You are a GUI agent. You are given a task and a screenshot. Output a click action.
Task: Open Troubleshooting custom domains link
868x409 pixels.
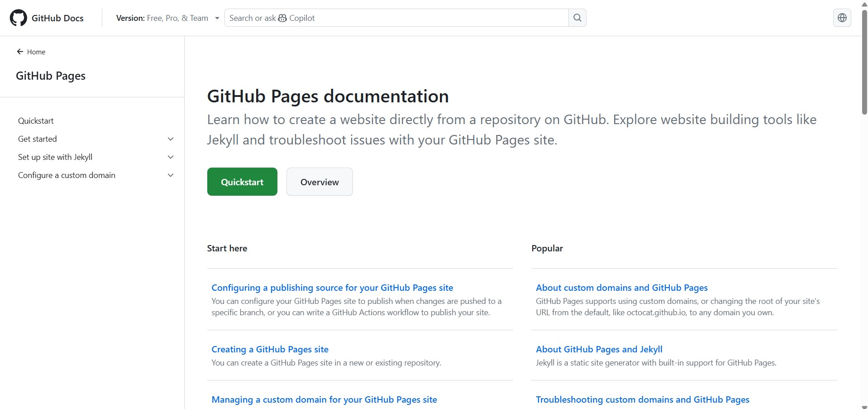click(x=643, y=399)
